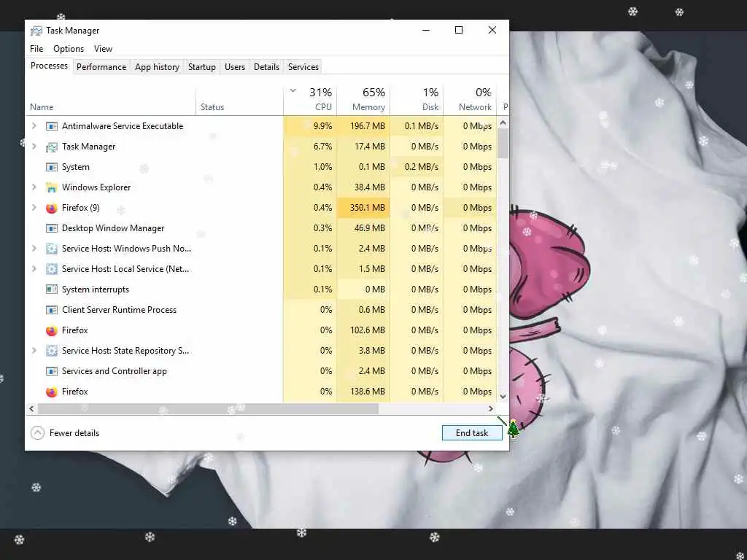Click the 350.1 MB memory cell
747x560 pixels.
[363, 208]
